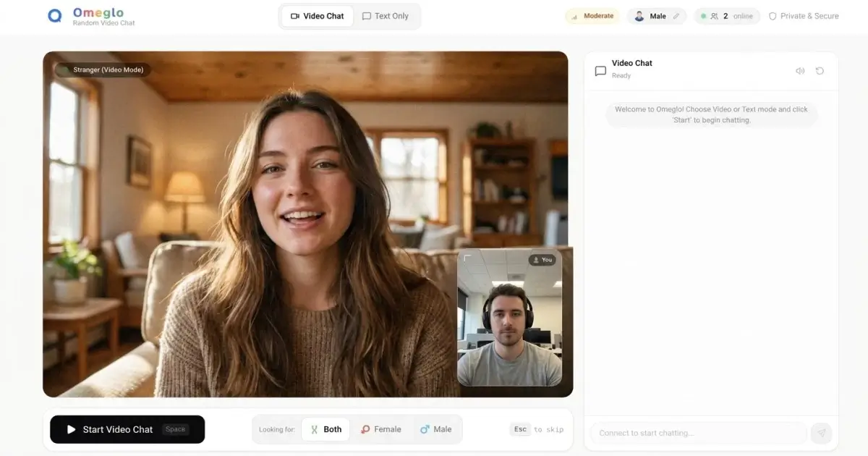868x456 pixels.
Task: Select Male in Looking for options
Action: tap(435, 429)
